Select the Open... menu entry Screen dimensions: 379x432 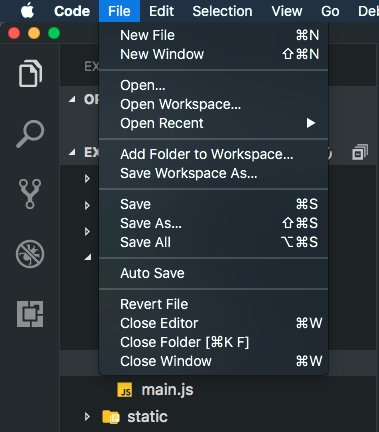[x=214, y=85]
